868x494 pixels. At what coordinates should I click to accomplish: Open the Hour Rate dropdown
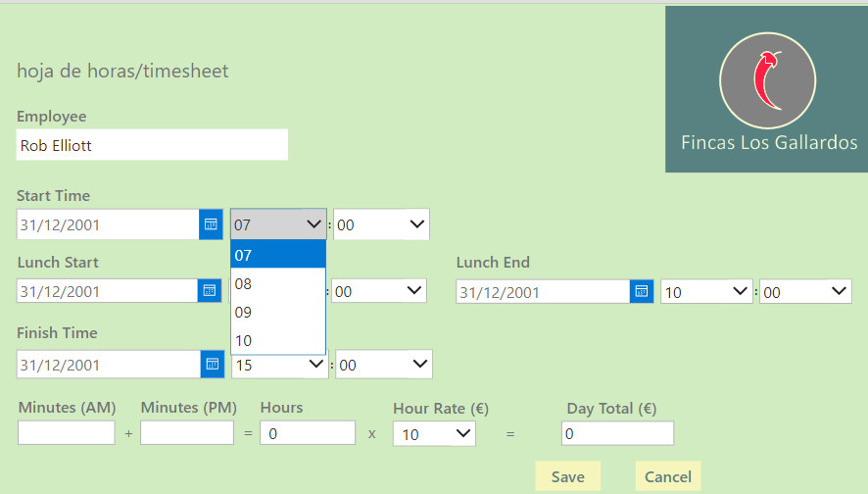pyautogui.click(x=434, y=433)
